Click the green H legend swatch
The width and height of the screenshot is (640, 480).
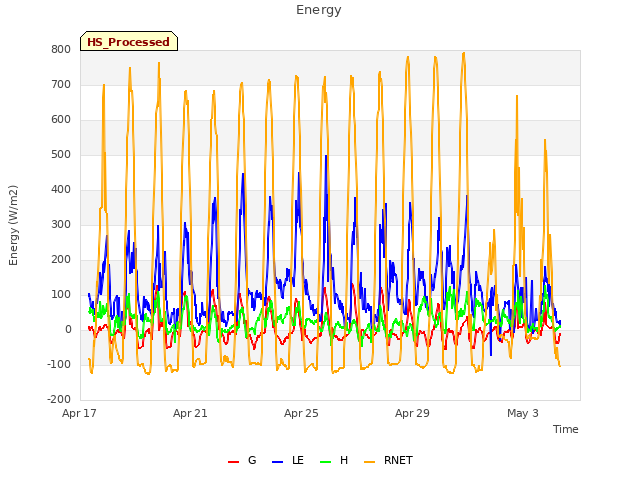point(326,462)
